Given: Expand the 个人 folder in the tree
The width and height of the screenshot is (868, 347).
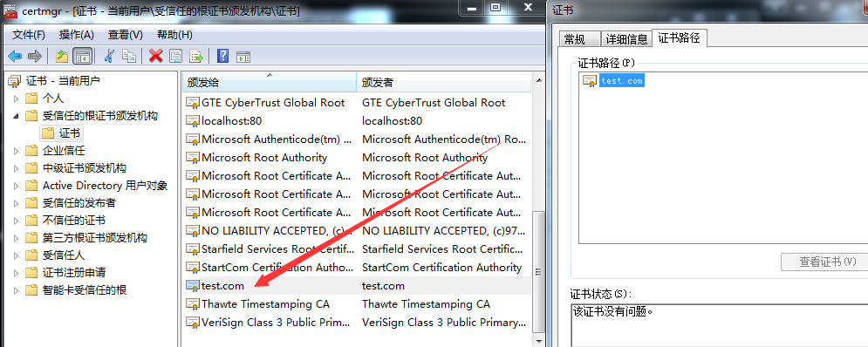Looking at the screenshot, I should click(x=16, y=99).
